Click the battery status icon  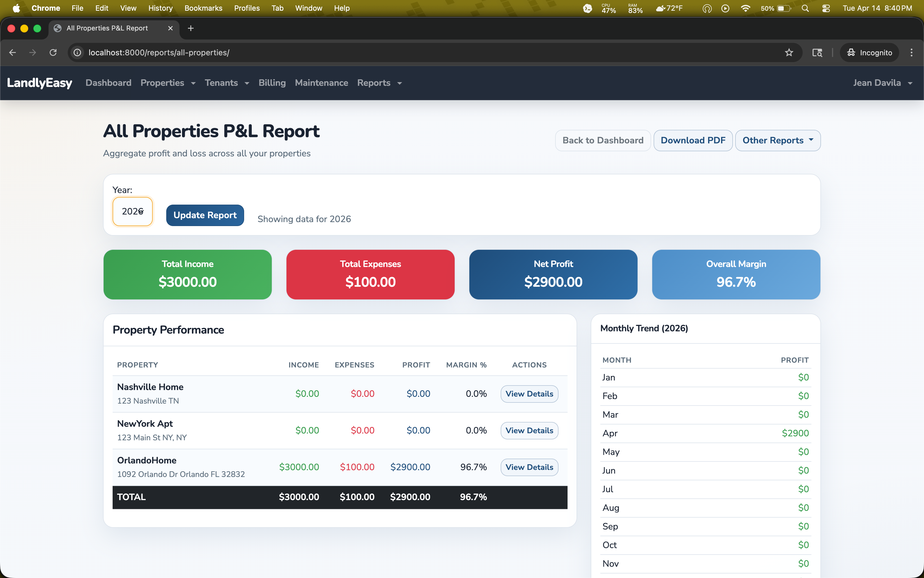pos(776,8)
